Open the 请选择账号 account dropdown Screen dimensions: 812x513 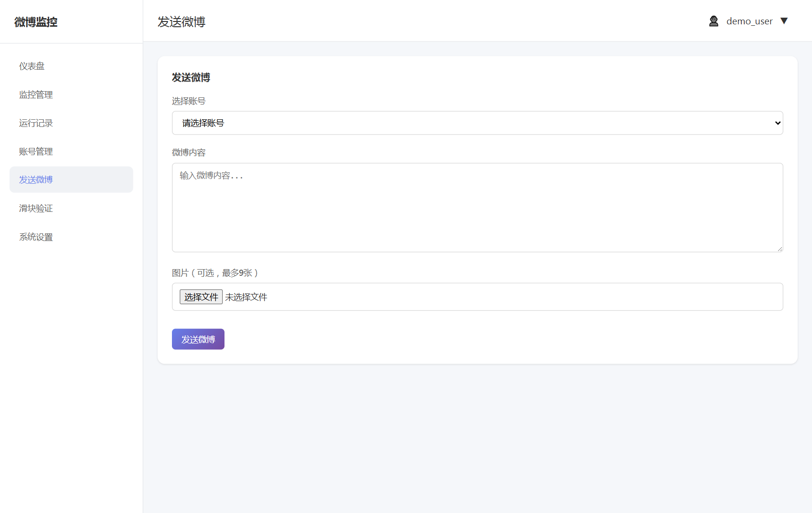pos(477,123)
